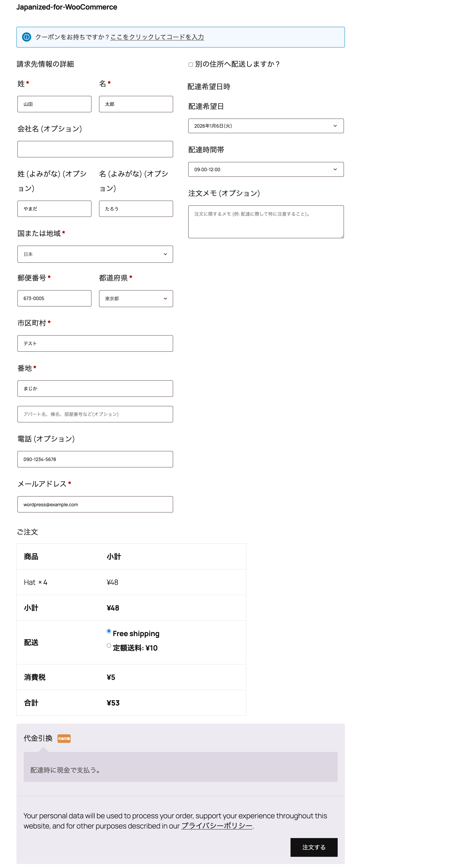Click the 電話 phone number field
473x868 pixels.
(x=95, y=459)
